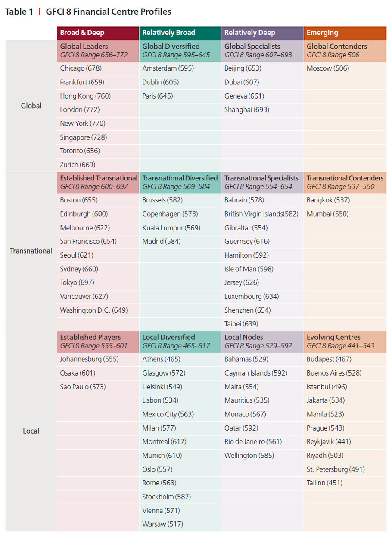
Task: Click the Transnational row label
Action: pos(31,251)
